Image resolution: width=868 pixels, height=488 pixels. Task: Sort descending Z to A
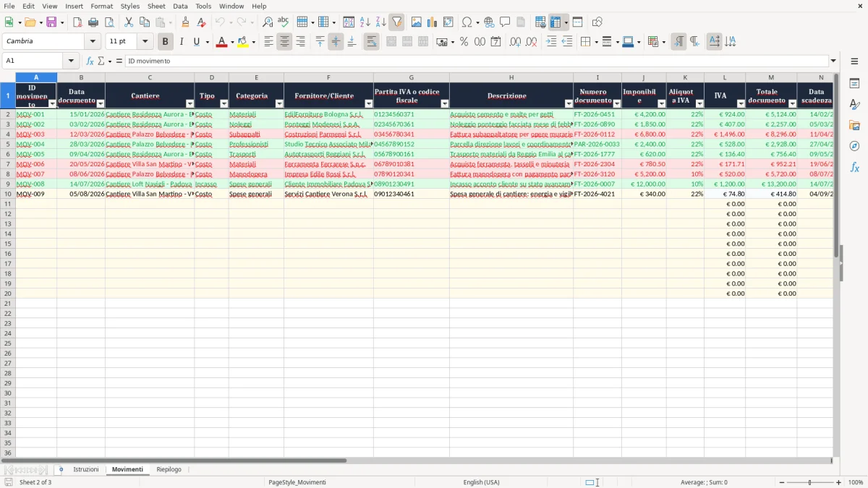(x=381, y=22)
